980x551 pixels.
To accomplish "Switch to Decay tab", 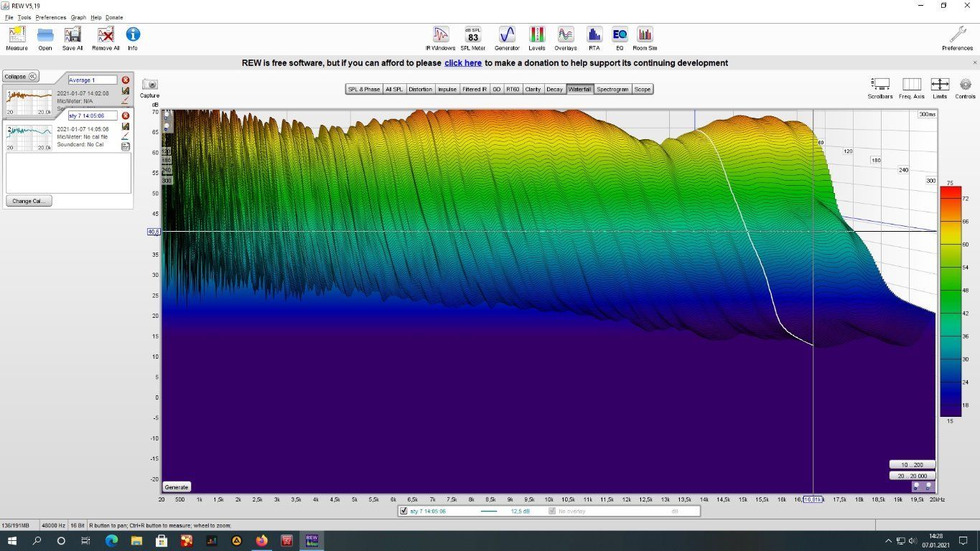I will [554, 90].
